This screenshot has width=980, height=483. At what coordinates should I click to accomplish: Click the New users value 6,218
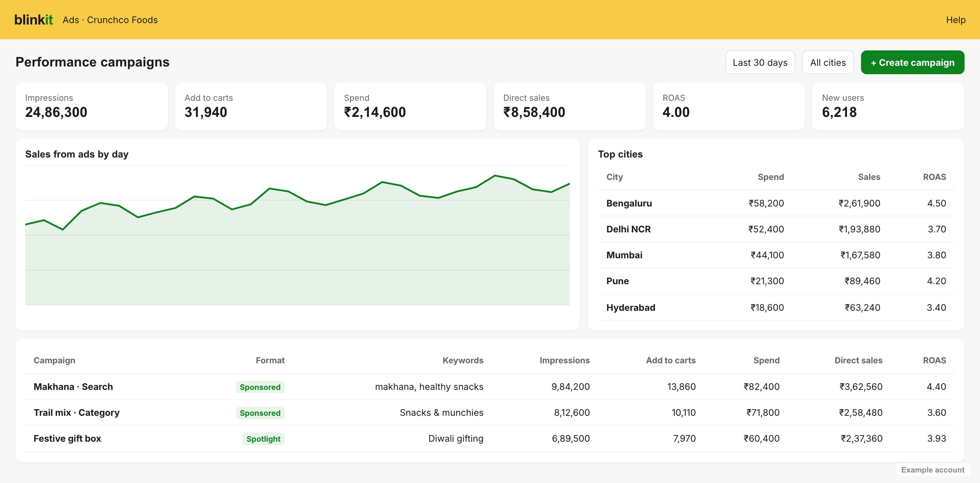[839, 112]
